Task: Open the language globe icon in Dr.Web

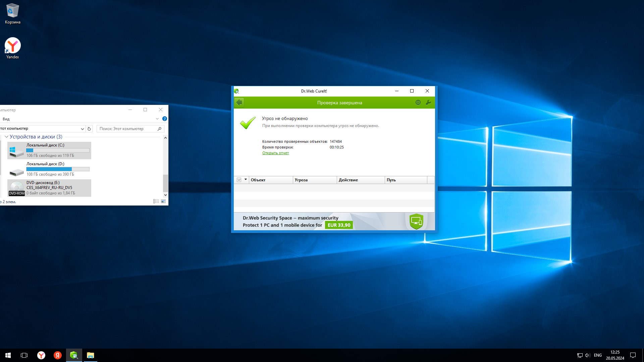Action: 418,103
